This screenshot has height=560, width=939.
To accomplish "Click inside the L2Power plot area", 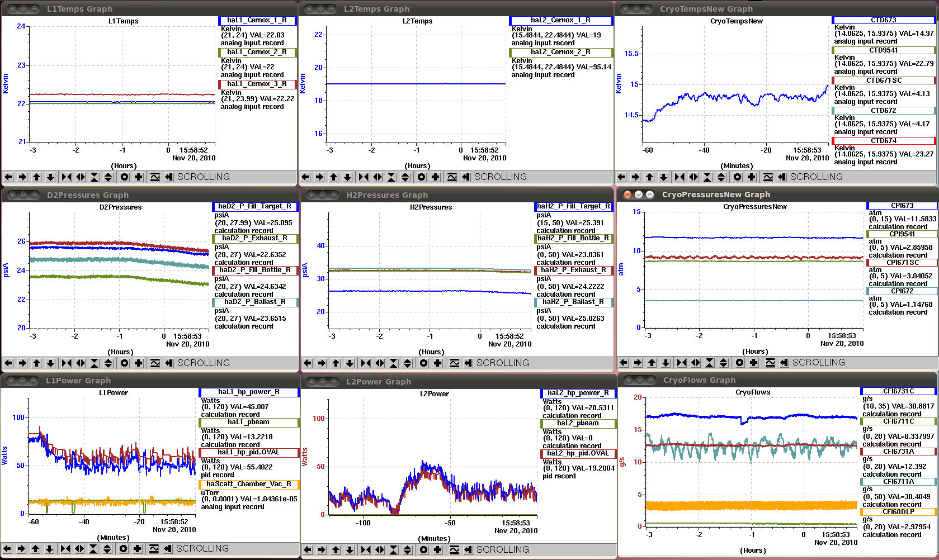I will (x=432, y=457).
